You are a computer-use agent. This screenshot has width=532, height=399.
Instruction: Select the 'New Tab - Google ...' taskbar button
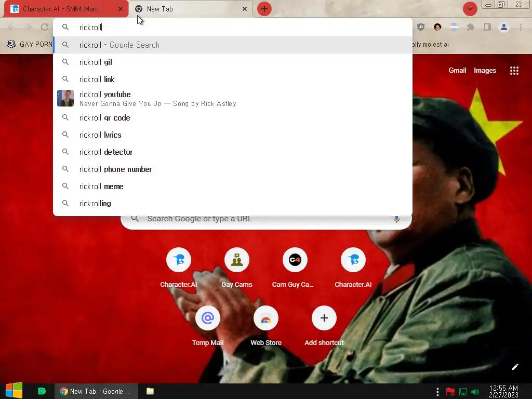click(x=96, y=391)
